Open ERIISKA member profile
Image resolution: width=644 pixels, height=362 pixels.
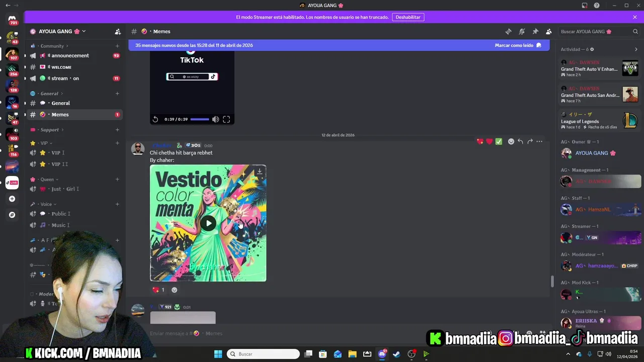[x=600, y=322]
